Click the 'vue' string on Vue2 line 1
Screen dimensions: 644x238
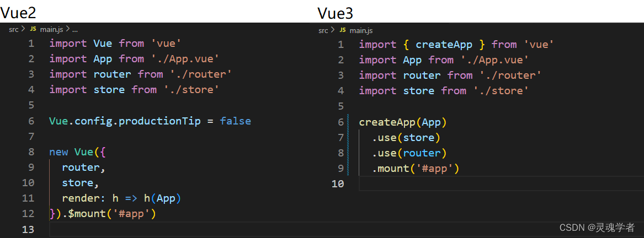[166, 43]
